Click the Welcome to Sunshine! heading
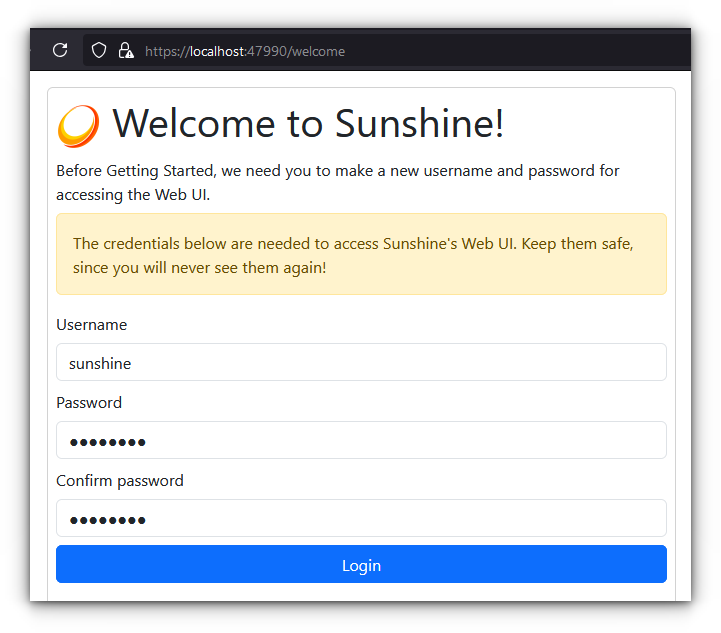 (x=308, y=124)
